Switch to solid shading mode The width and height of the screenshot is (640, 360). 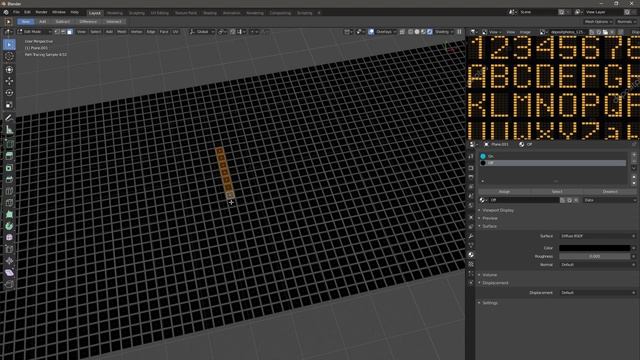417,31
